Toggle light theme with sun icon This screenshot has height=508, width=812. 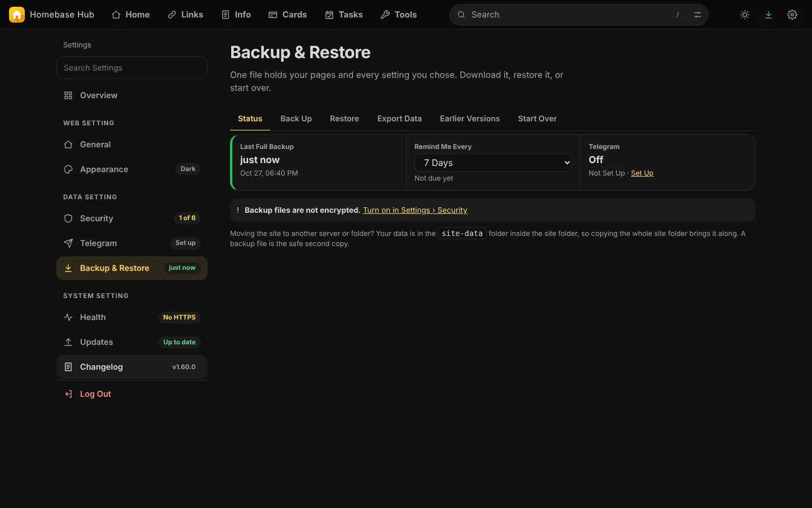(x=745, y=15)
